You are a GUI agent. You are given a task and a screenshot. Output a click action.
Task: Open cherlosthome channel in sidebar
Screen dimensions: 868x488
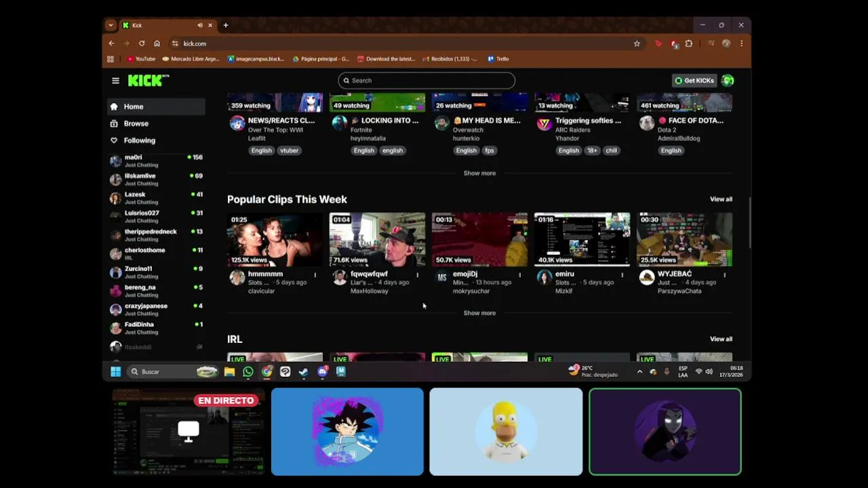pos(156,253)
